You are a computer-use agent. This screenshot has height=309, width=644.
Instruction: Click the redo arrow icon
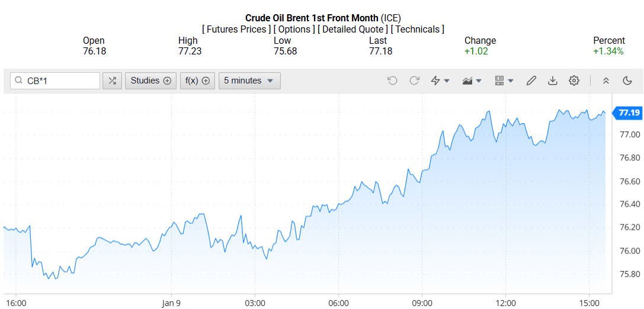[x=415, y=81]
